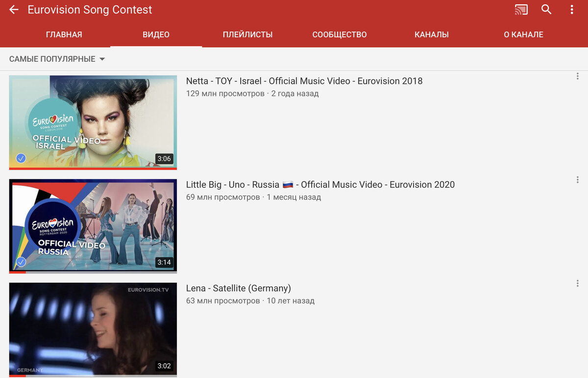Open Little Big - Uno - Russia video title
The height and width of the screenshot is (378, 588).
click(320, 185)
